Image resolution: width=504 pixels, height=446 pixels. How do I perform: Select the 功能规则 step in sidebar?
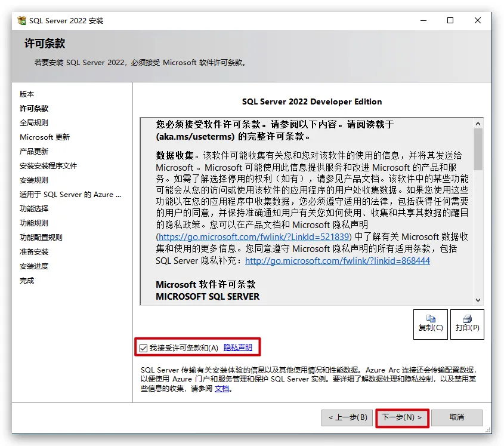coord(34,223)
